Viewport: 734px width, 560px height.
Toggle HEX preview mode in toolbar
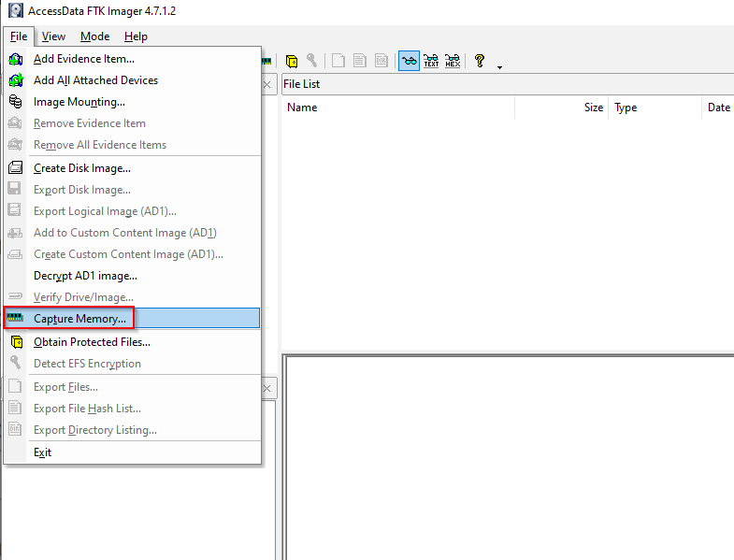click(453, 61)
